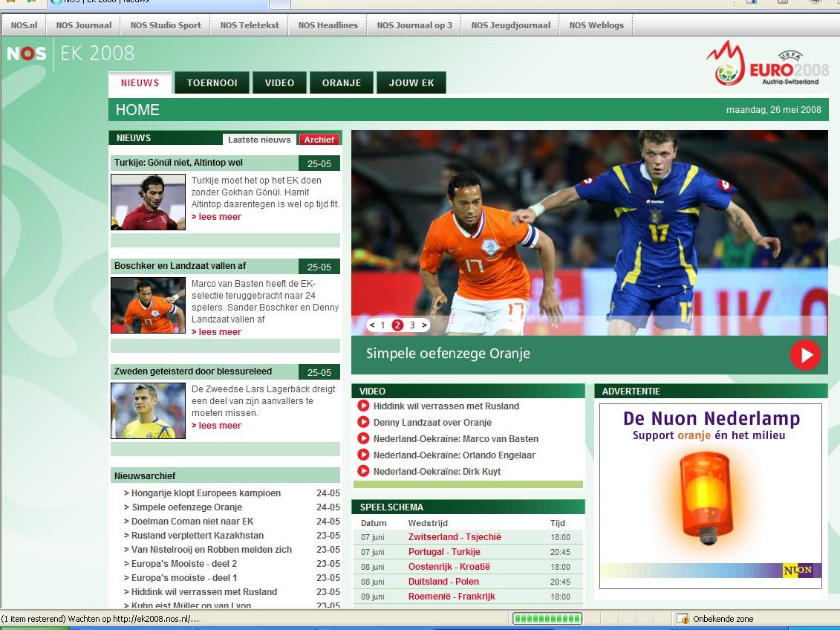
Task: Click the NOS logo in header
Action: click(x=27, y=53)
